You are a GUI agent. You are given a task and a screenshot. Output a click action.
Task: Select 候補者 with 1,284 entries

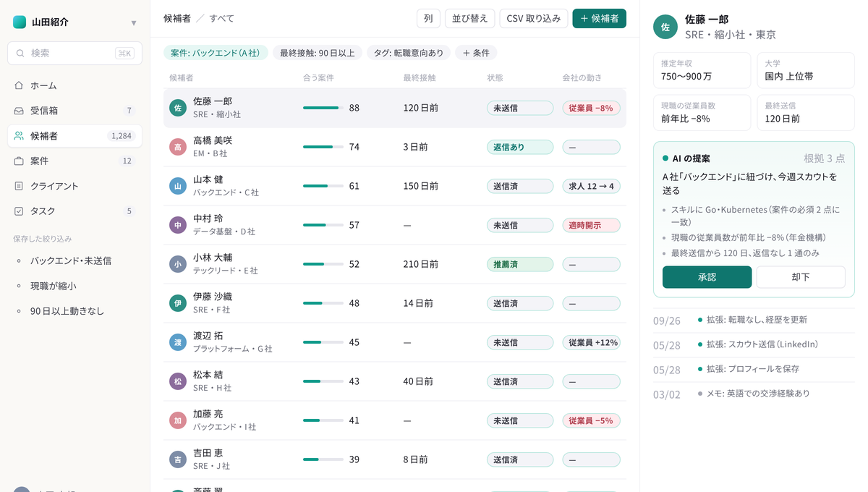[x=75, y=136]
